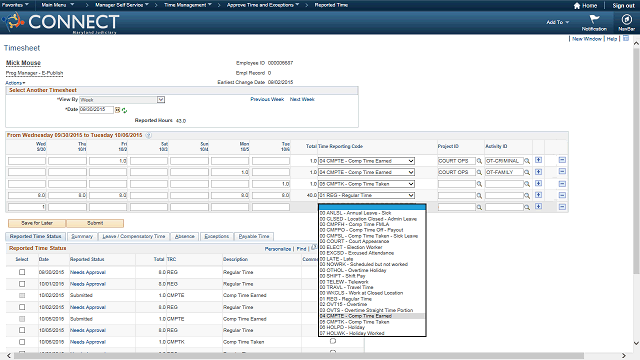
Task: Open Manager Self Service breadcrumb menu
Action: coord(122,5)
